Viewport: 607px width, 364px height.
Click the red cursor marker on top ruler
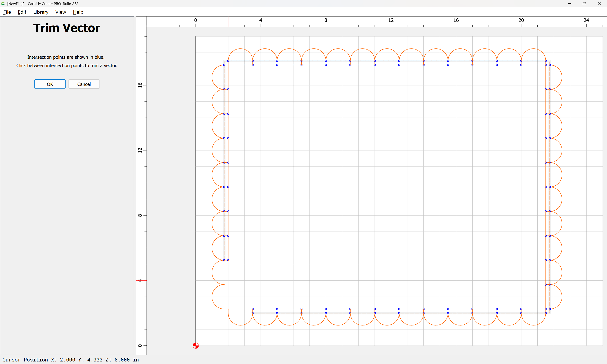(228, 21)
